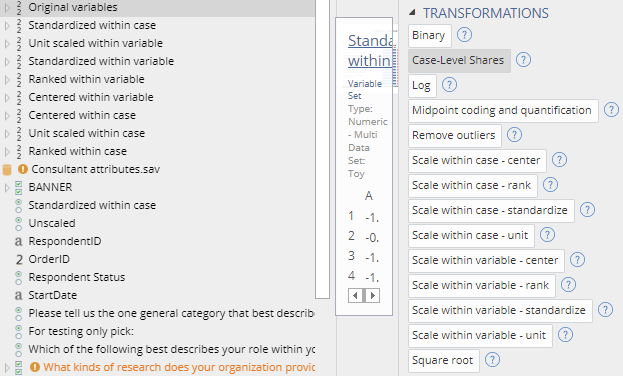Click help icon beside Square root

[x=492, y=360]
